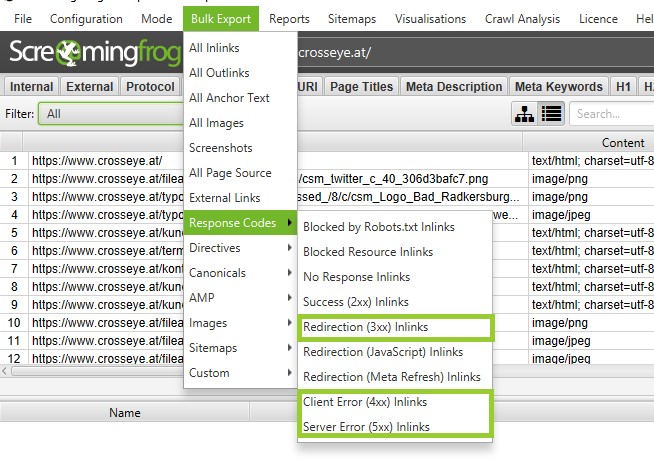Viewport: 654px width, 463px height.
Task: Choose No Response Inlinks
Action: (395, 277)
